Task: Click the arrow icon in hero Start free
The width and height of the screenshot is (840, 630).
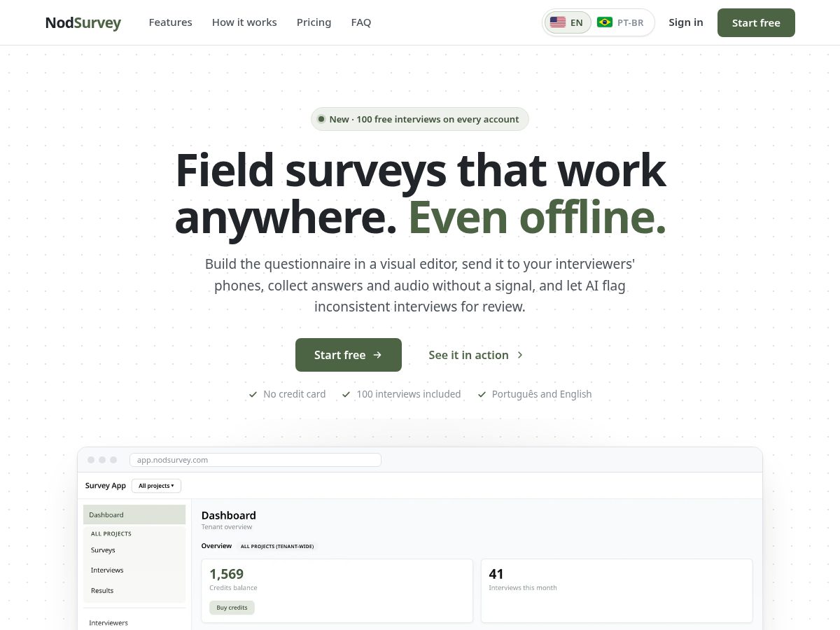Action: [377, 355]
